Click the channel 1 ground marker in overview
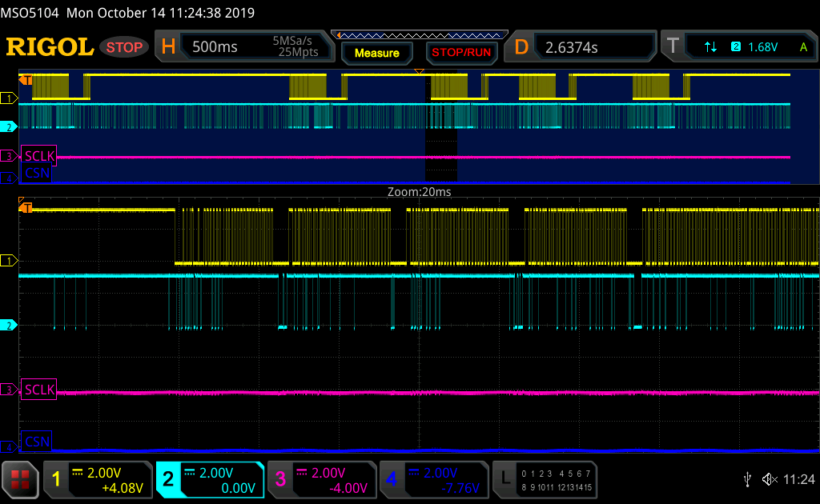Image resolution: width=820 pixels, height=504 pixels. [x=9, y=98]
